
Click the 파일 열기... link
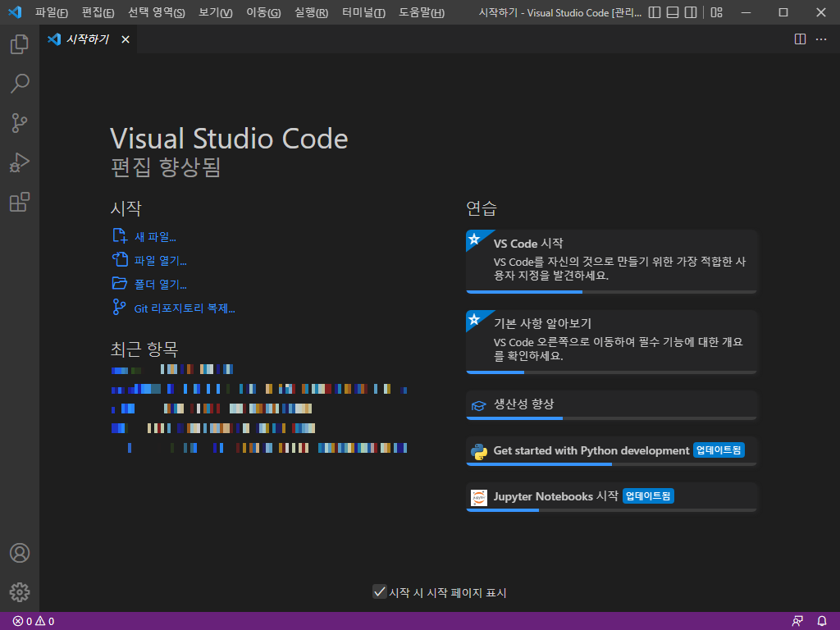[160, 260]
